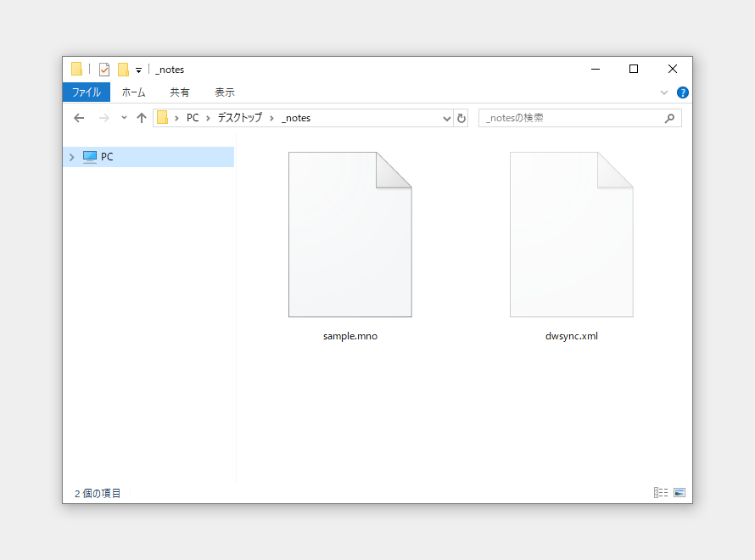Switch to the 表示 (View) ribbon tab
755x560 pixels.
pos(225,92)
